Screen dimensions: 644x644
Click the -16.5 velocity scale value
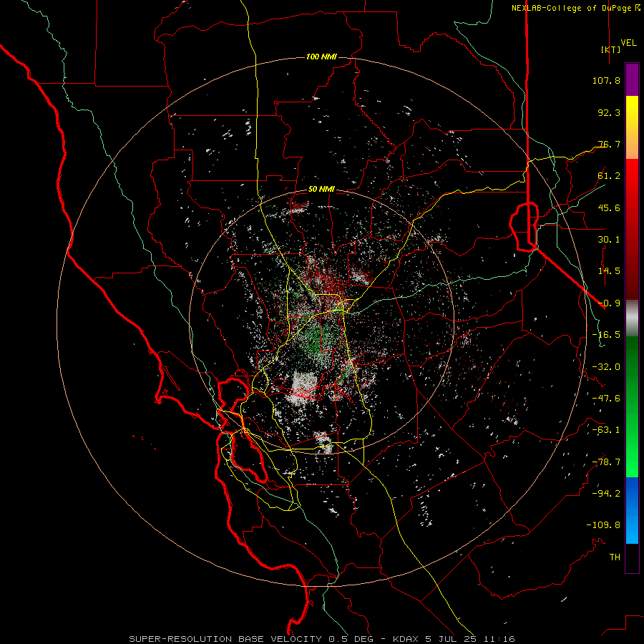(x=606, y=335)
